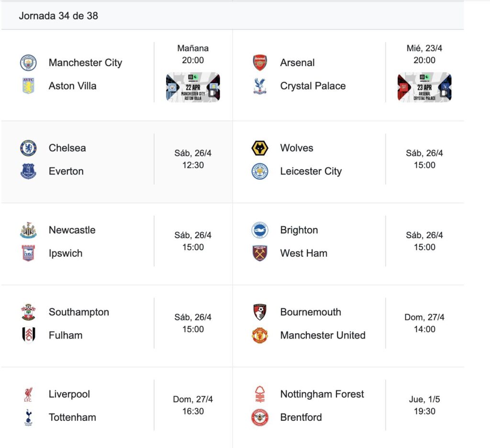Select the Brighton team name

[299, 230]
